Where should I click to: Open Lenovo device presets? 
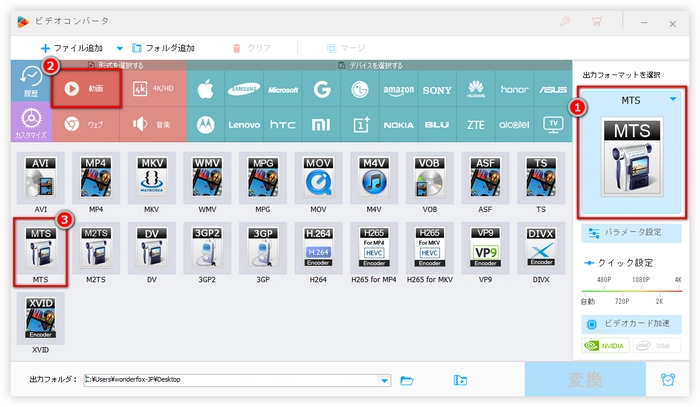click(244, 125)
